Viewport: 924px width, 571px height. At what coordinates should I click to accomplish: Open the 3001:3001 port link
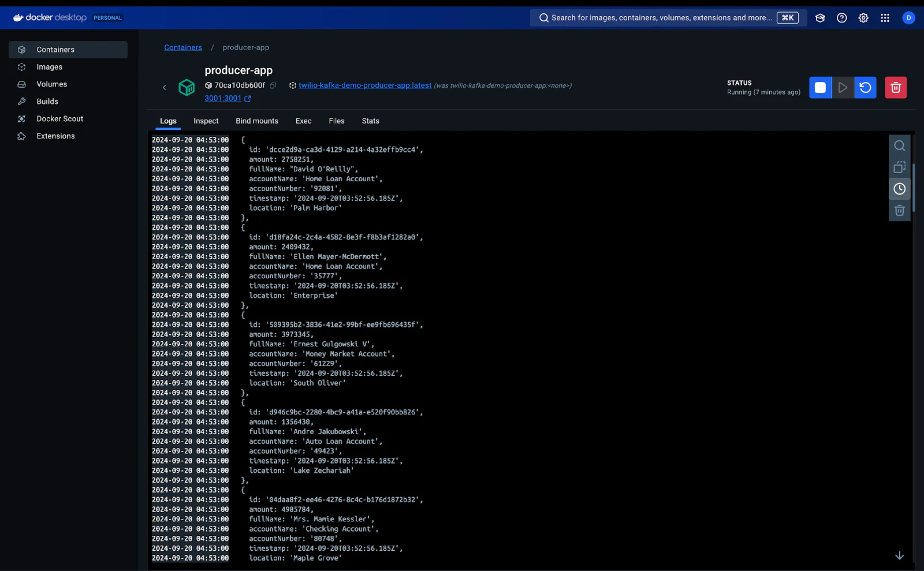228,98
